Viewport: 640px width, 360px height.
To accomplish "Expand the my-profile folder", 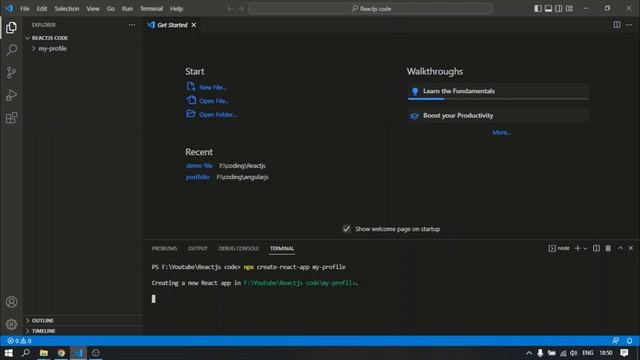I will (x=83, y=49).
